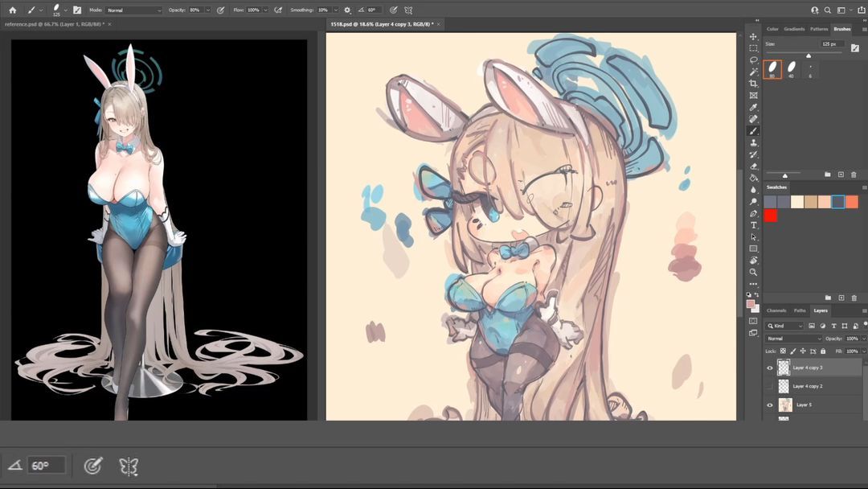The height and width of the screenshot is (489, 868).
Task: Hide Layer 5 visibility eye
Action: 769,405
